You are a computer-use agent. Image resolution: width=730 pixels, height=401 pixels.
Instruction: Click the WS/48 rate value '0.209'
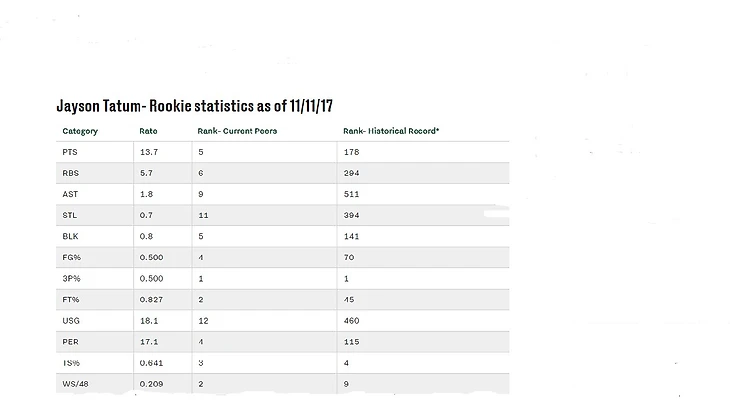point(151,384)
